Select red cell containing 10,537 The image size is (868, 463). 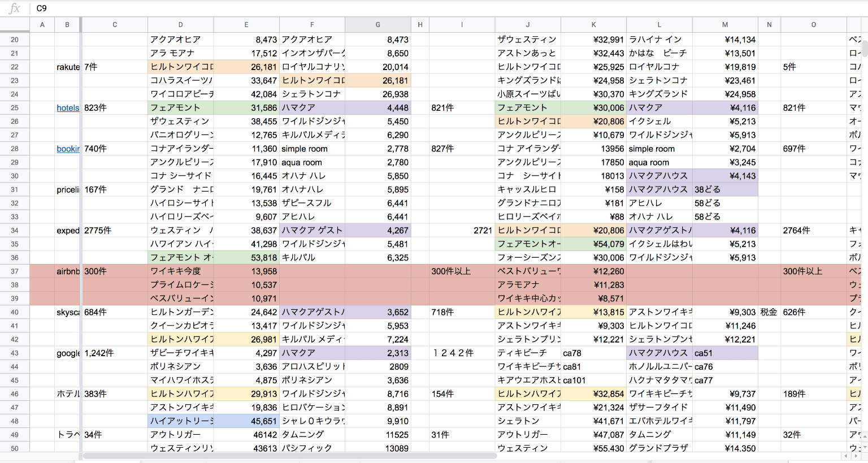click(x=246, y=285)
